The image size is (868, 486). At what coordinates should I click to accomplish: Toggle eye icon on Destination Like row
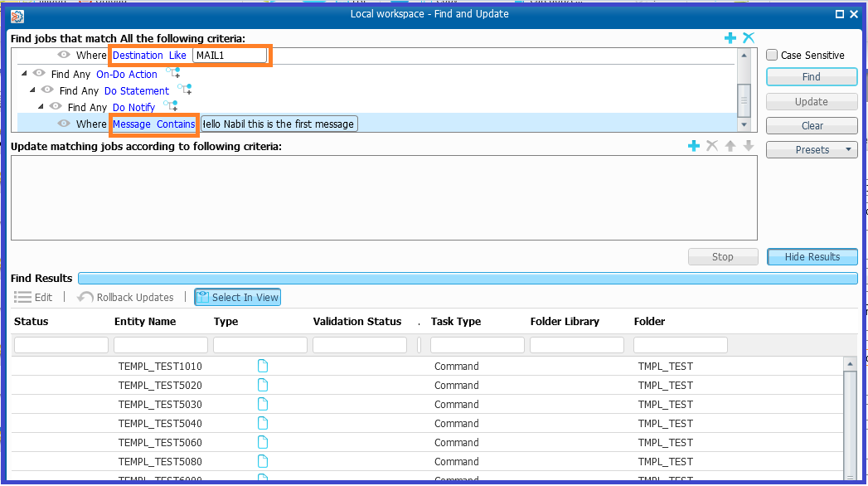(64, 55)
